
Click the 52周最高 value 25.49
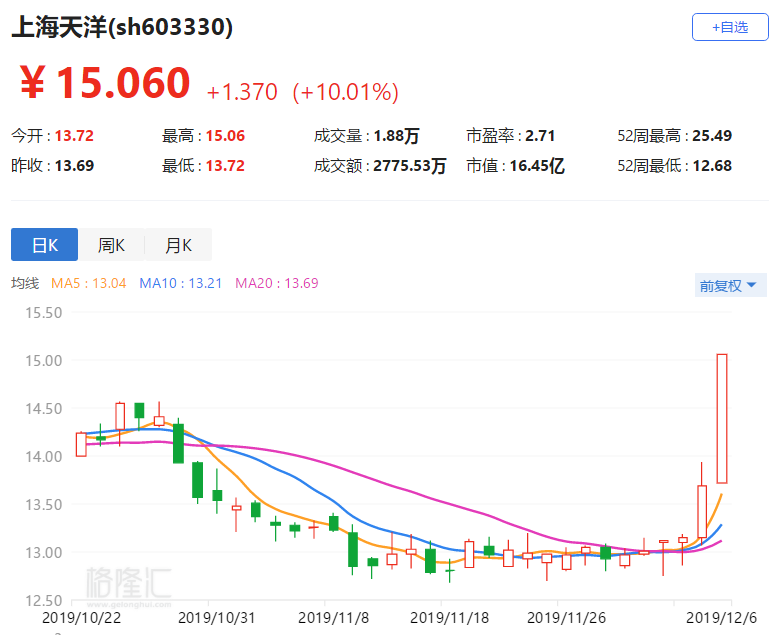pyautogui.click(x=712, y=135)
